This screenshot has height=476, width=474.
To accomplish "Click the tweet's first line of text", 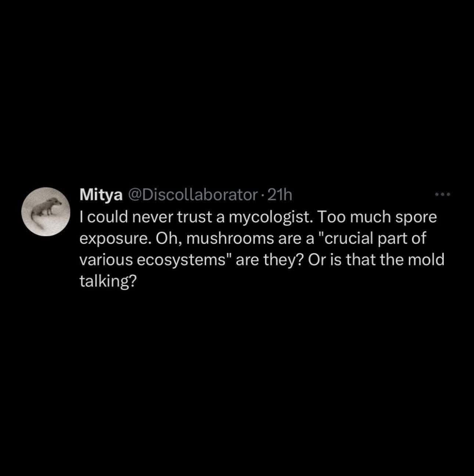I will click(258, 217).
